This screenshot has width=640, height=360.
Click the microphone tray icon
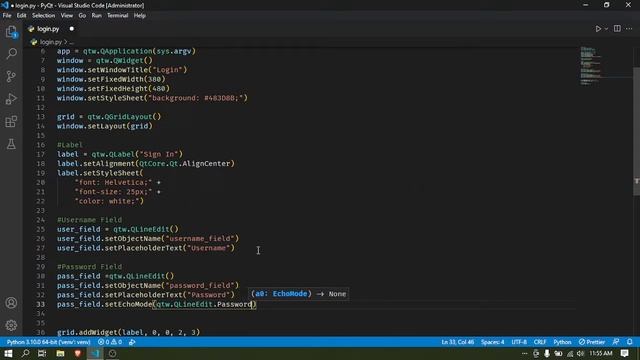[547, 353]
